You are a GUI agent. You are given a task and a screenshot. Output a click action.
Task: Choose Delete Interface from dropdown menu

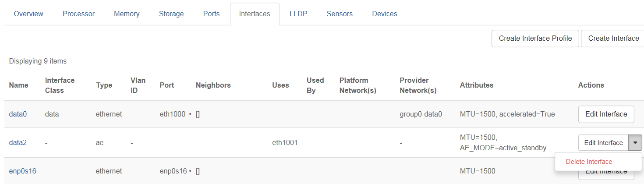tap(589, 162)
